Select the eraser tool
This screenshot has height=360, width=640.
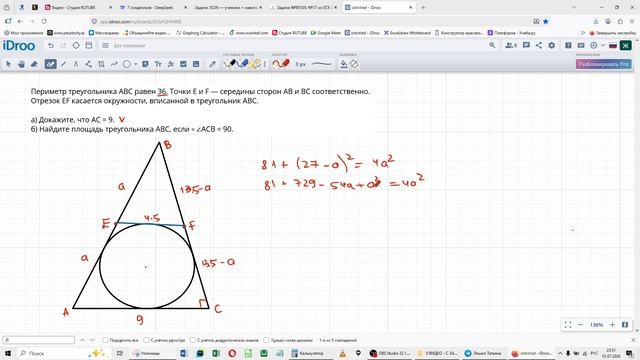(34, 64)
